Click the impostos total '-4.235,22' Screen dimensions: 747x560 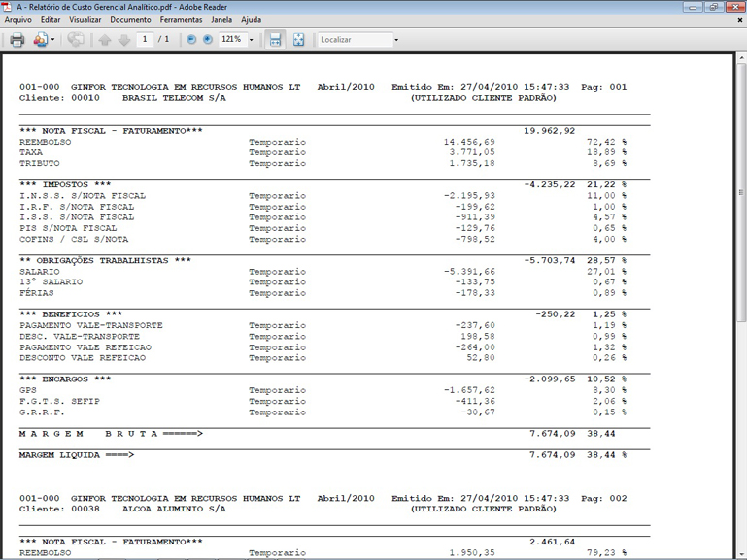pos(549,184)
